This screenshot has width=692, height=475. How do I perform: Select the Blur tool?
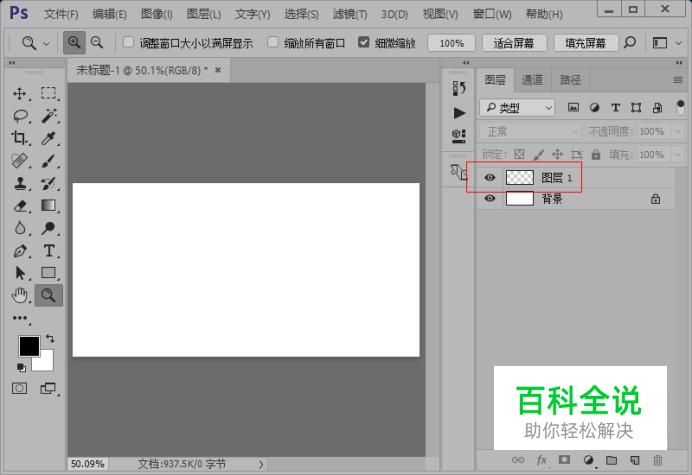pos(19,228)
